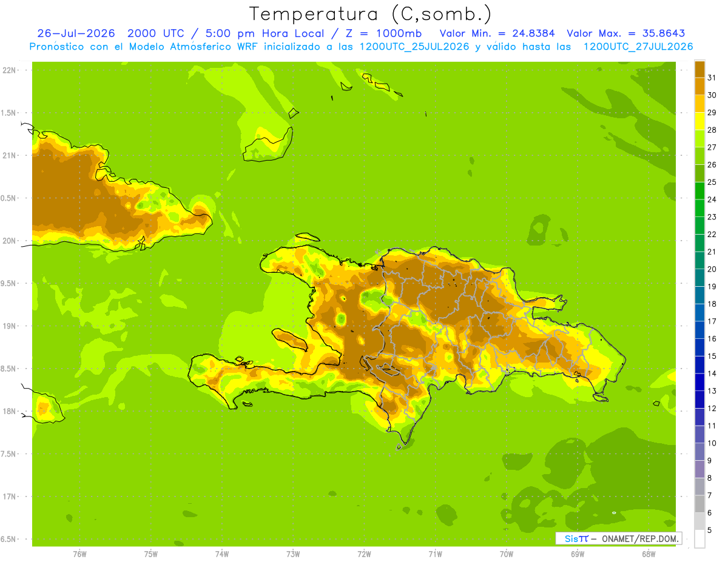This screenshot has height=562, width=728.
Task: Click the "69W" longitude label
Action: 578,554
